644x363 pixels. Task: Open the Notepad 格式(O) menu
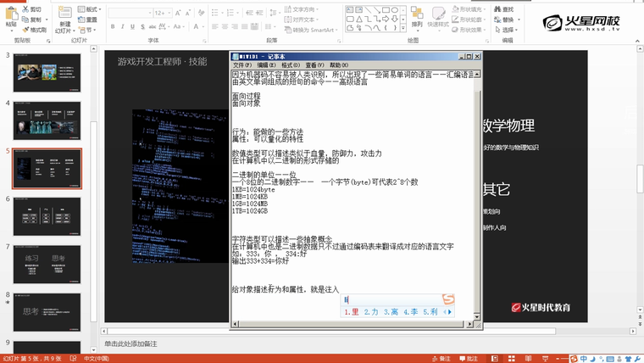[290, 65]
